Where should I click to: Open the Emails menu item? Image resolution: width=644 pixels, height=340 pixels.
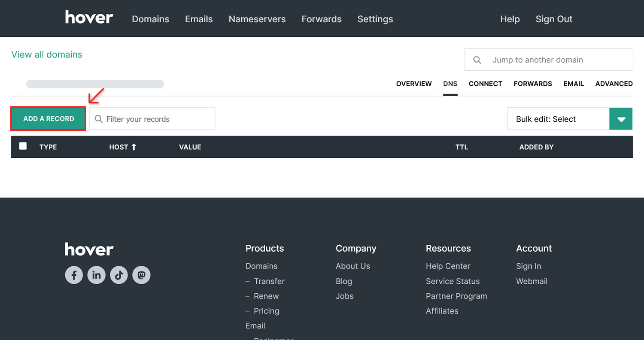click(x=199, y=19)
